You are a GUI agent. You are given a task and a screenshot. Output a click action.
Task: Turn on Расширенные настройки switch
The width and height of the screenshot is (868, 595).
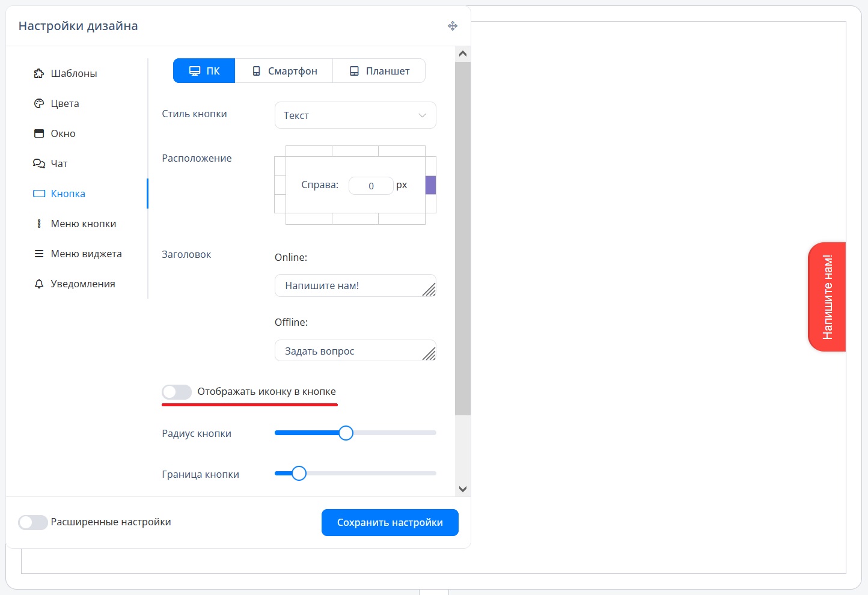[33, 522]
